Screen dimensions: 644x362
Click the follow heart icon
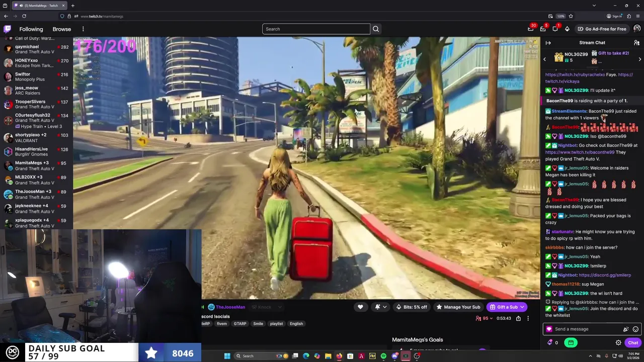coord(360,307)
